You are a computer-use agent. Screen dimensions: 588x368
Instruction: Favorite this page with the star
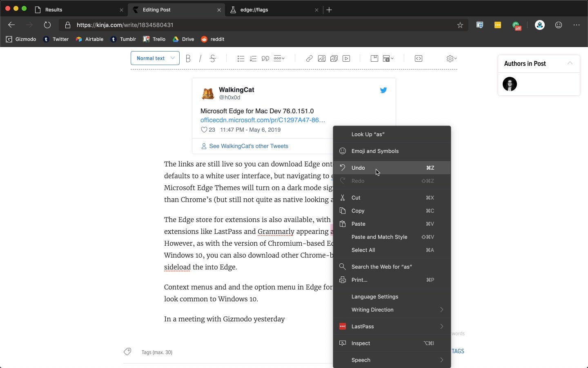(x=460, y=25)
